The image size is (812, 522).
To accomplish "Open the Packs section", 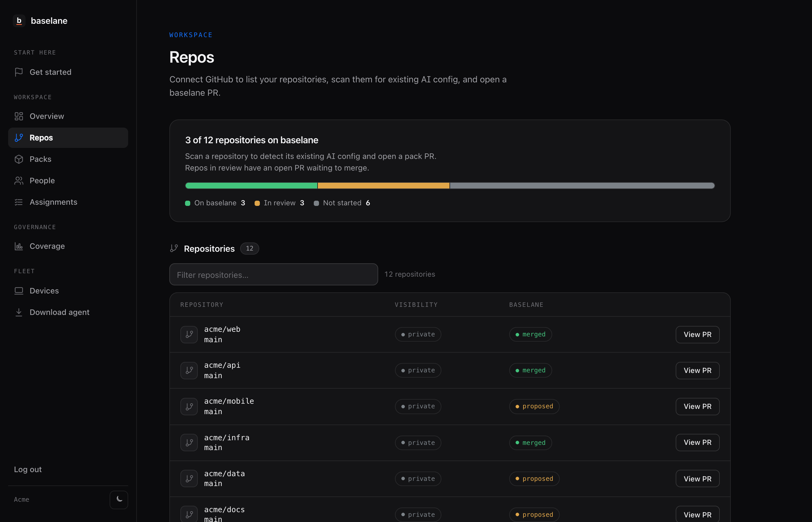I will (x=68, y=159).
